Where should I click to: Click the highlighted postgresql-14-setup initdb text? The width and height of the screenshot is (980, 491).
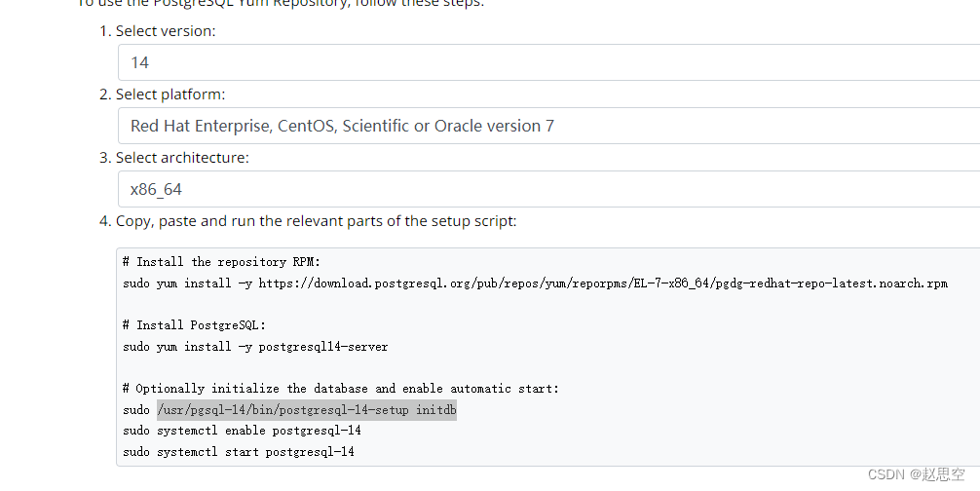(307, 410)
